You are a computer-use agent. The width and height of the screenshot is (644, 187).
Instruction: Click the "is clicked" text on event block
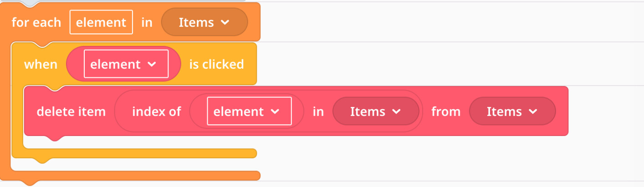point(216,64)
